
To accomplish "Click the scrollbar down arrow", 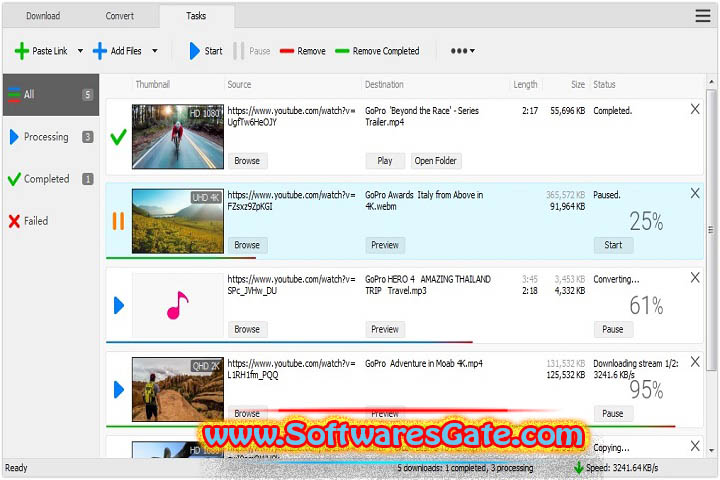I will point(711,450).
